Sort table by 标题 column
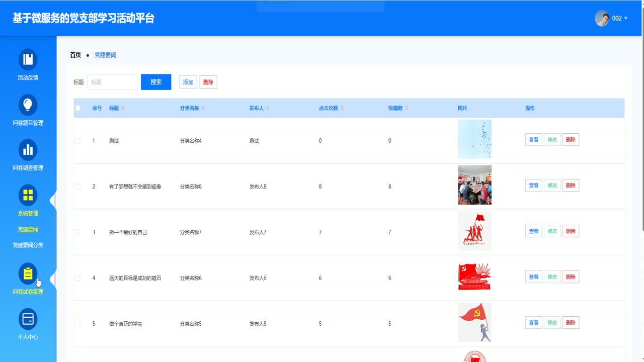The width and height of the screenshot is (644, 362). (123, 108)
